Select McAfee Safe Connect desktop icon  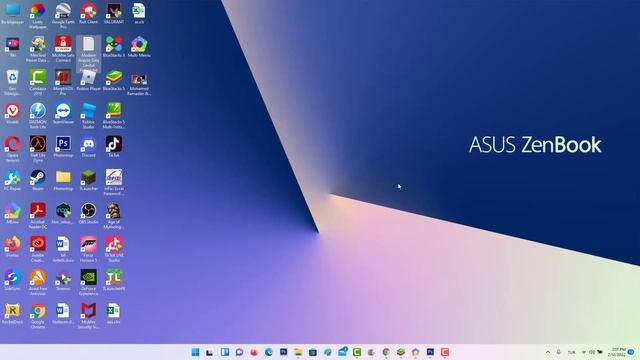[63, 48]
